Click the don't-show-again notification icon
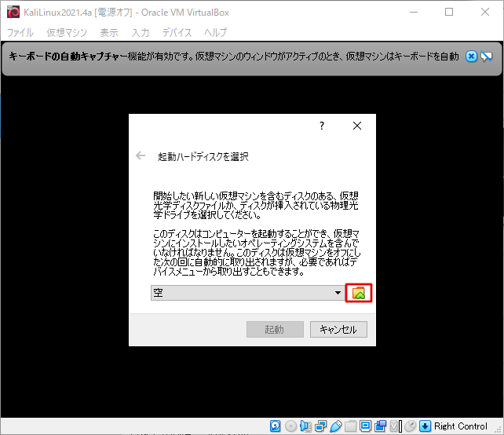This screenshot has width=504, height=435. (x=486, y=57)
